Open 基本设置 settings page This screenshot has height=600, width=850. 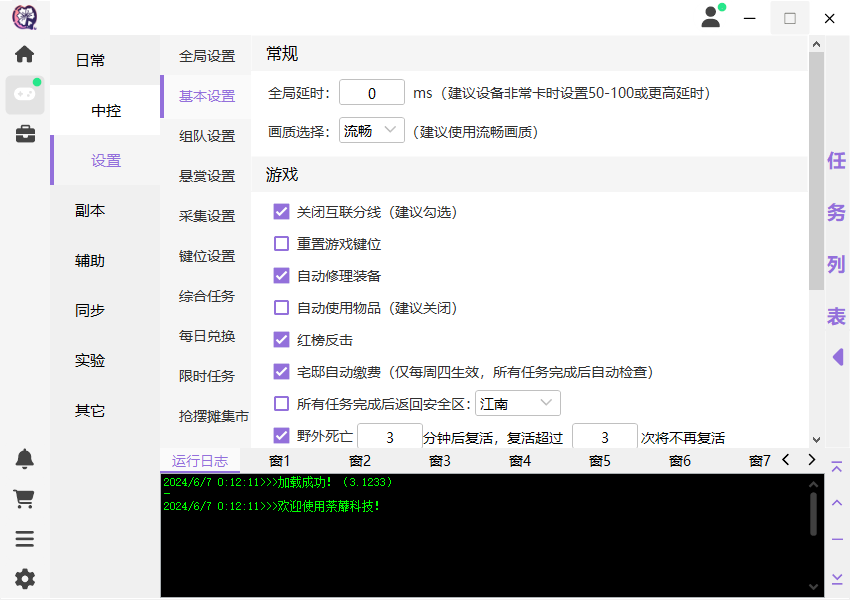click(207, 96)
